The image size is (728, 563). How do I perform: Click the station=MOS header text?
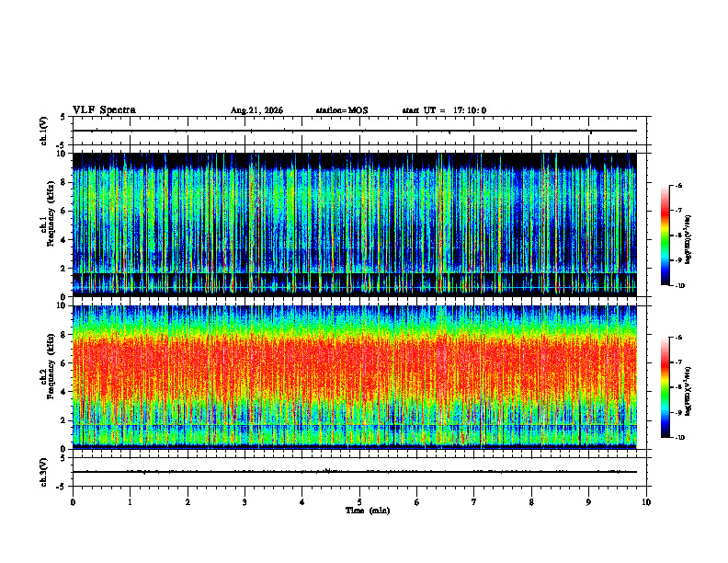[x=342, y=110]
